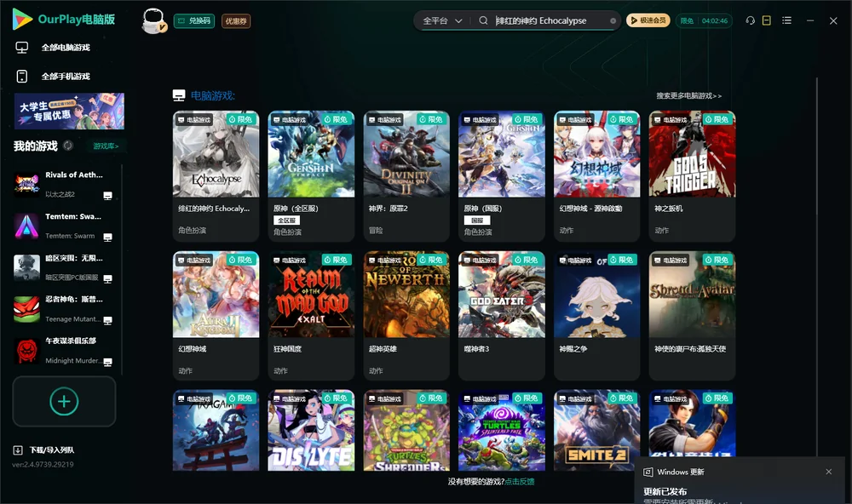
Task: Open the Genshin Impact 原神（全区服）card
Action: [x=311, y=176]
